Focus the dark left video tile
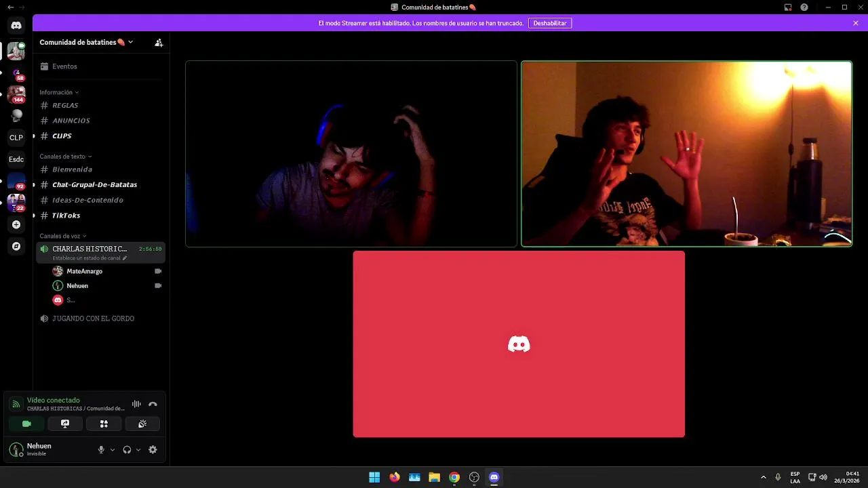 coord(351,154)
